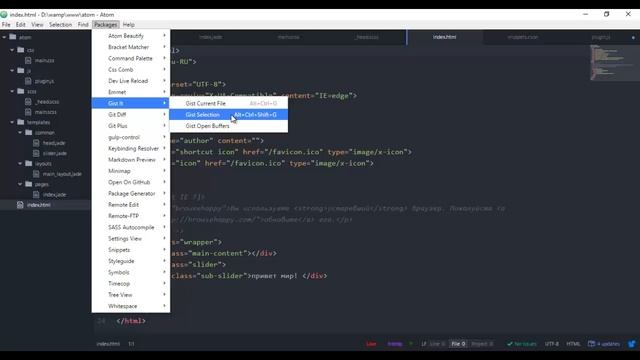Viewport: 640px width, 360px height.
Task: Open Remote-FTP package entry
Action: [x=131, y=216]
